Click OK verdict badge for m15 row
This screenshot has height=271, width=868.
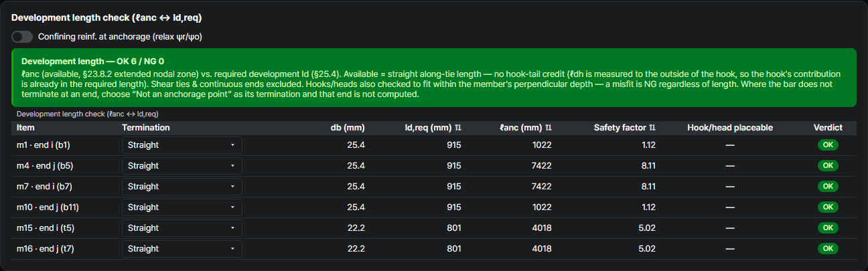tap(828, 228)
